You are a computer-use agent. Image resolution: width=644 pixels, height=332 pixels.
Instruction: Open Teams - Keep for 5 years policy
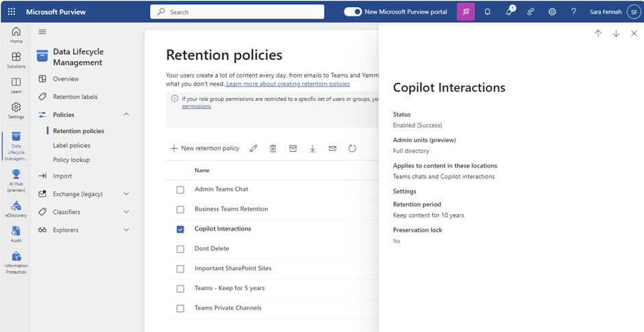point(230,288)
